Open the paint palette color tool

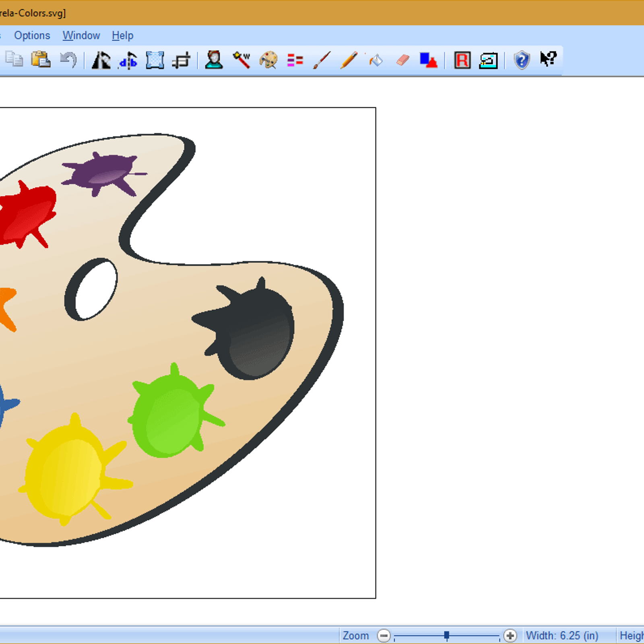point(268,60)
